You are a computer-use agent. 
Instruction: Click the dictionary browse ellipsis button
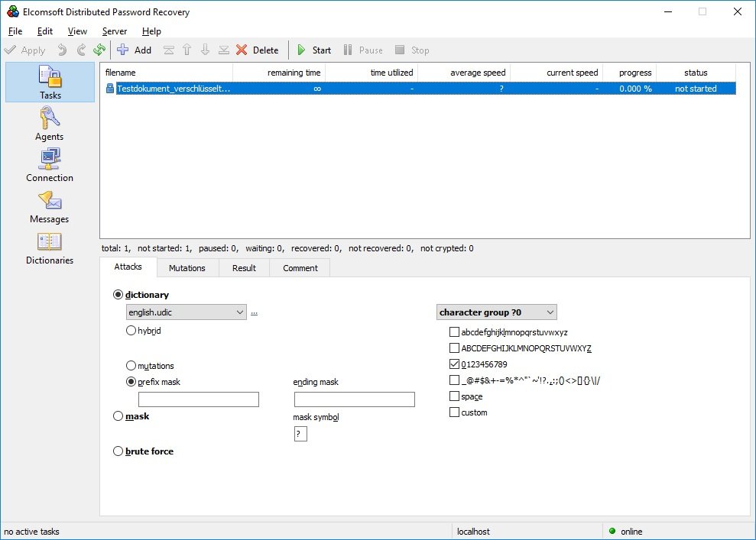coord(254,312)
